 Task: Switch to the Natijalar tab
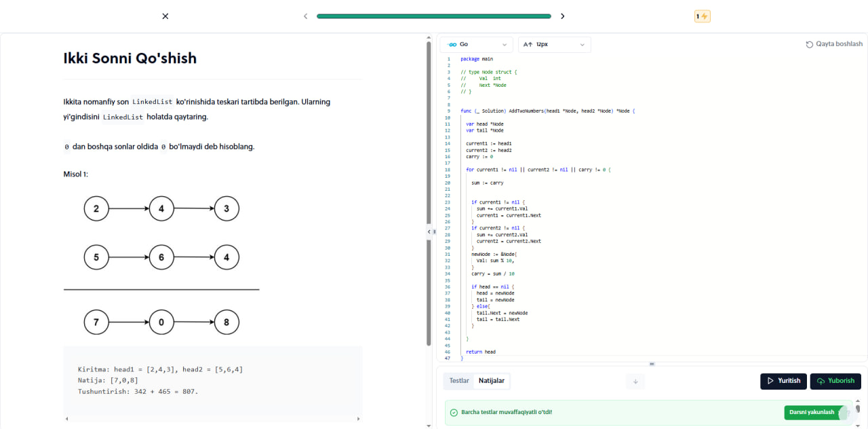tap(492, 381)
